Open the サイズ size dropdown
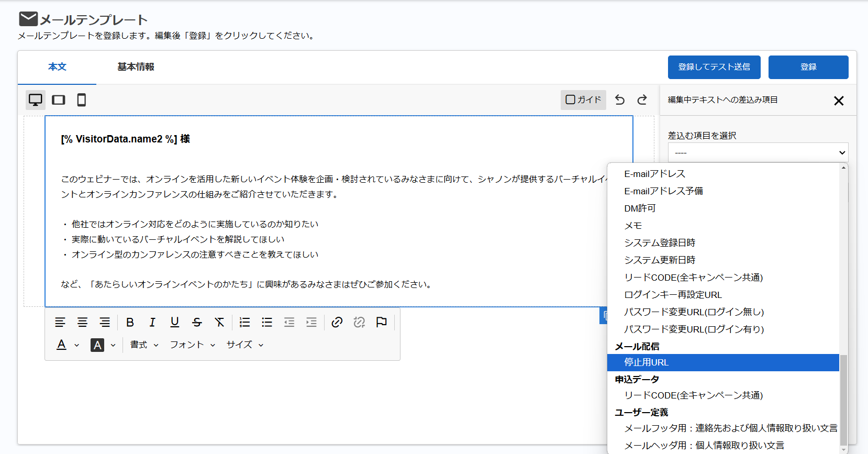 [244, 345]
